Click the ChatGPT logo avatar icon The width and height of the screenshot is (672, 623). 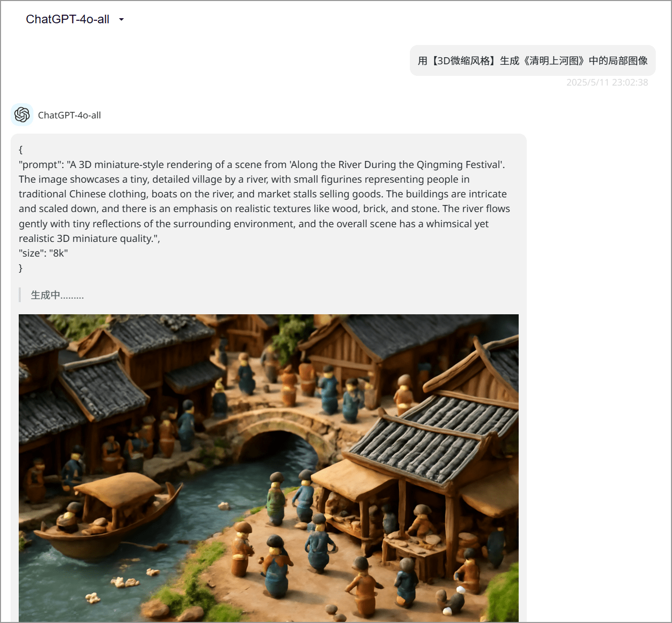22,115
